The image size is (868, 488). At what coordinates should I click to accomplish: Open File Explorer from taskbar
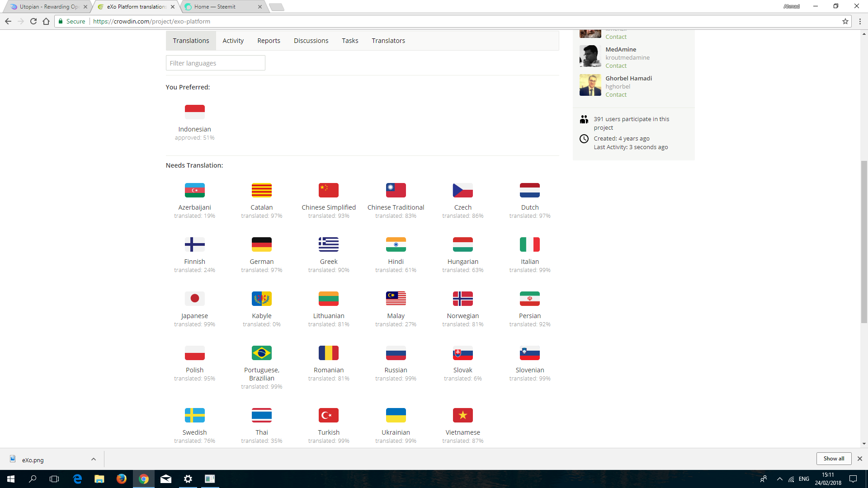point(99,479)
